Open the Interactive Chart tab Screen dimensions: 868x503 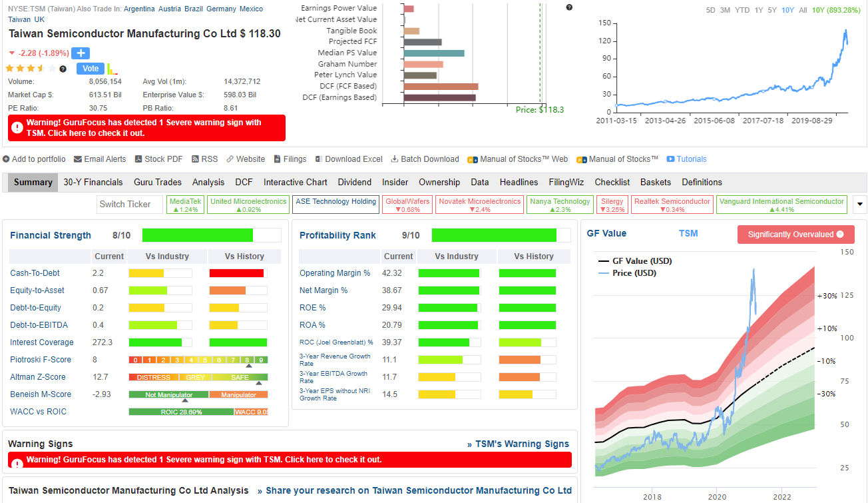pyautogui.click(x=296, y=182)
